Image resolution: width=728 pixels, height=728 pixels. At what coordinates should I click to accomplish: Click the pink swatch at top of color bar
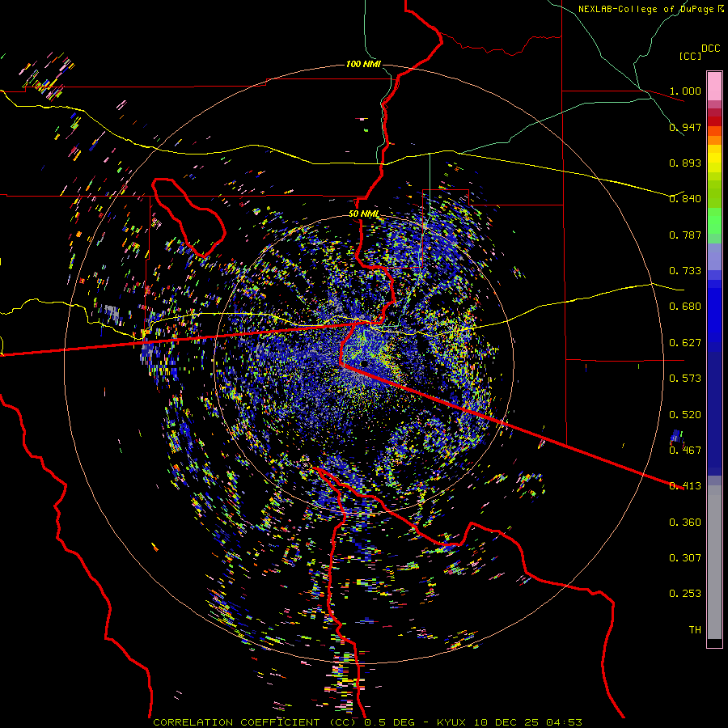click(714, 86)
